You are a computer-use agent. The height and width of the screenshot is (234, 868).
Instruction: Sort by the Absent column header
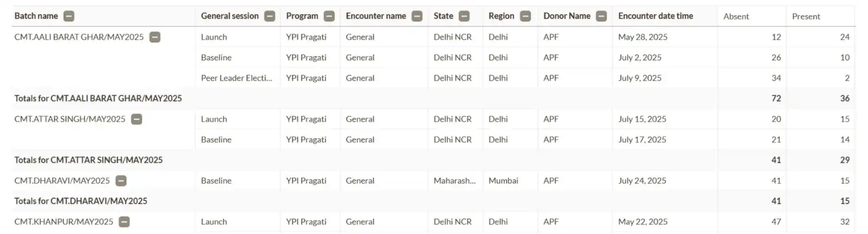click(x=736, y=17)
